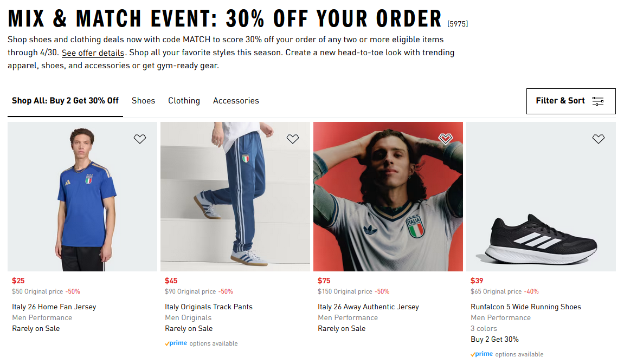The width and height of the screenshot is (624, 364).
Task: Switch to the Shoes tab
Action: point(143,101)
